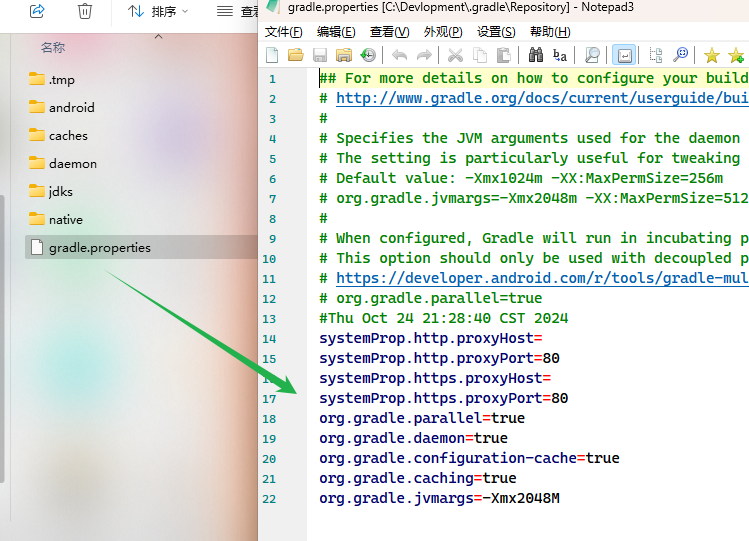Open the 编辑(E) menu
This screenshot has height=541, width=749.
click(336, 32)
